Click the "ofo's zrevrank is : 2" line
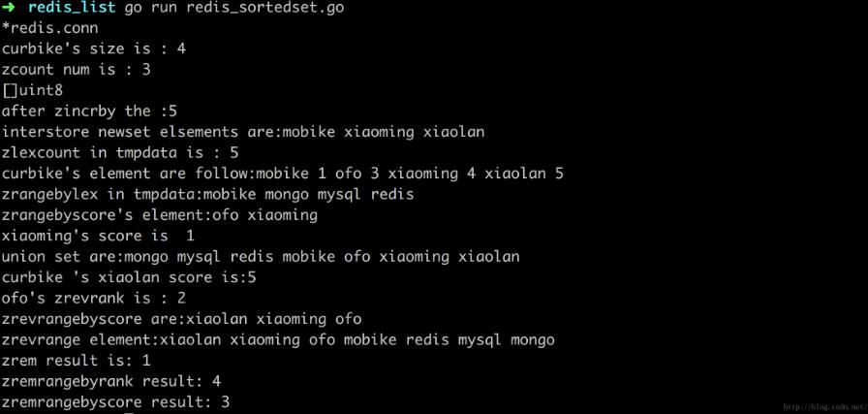This screenshot has height=414, width=868. click(94, 298)
